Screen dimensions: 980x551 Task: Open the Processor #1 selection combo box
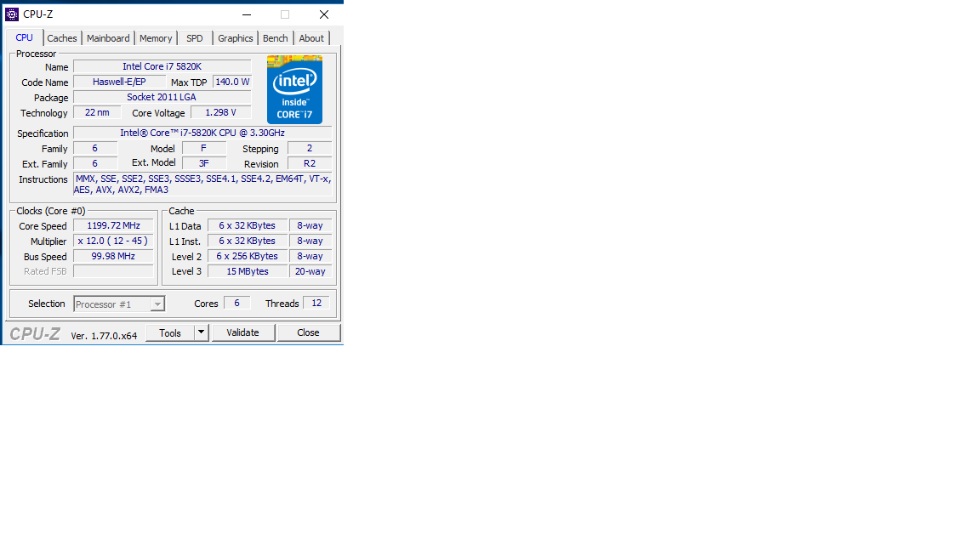point(119,304)
